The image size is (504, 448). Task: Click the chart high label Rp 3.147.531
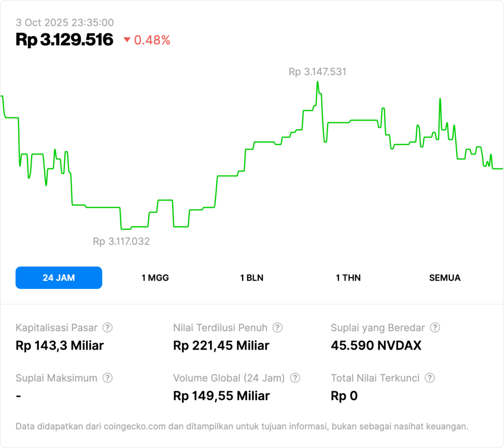(x=317, y=72)
